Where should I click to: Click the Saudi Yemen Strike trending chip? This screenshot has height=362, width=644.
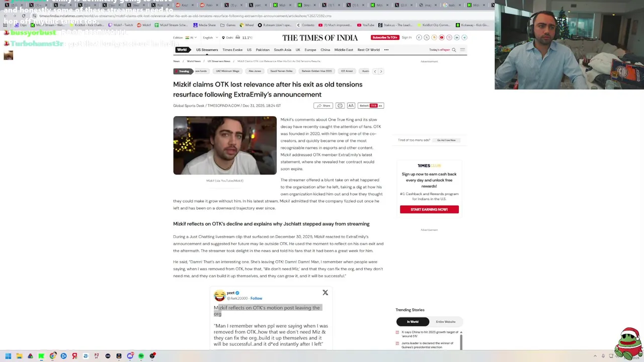point(281,71)
